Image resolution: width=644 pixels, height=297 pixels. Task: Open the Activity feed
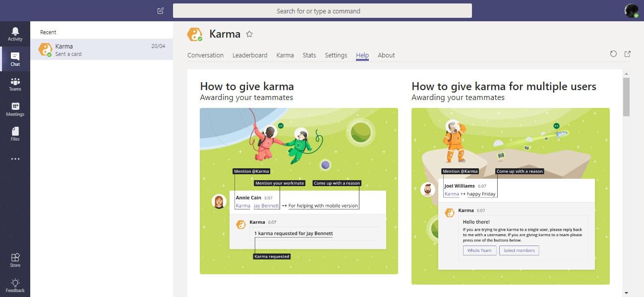point(15,34)
